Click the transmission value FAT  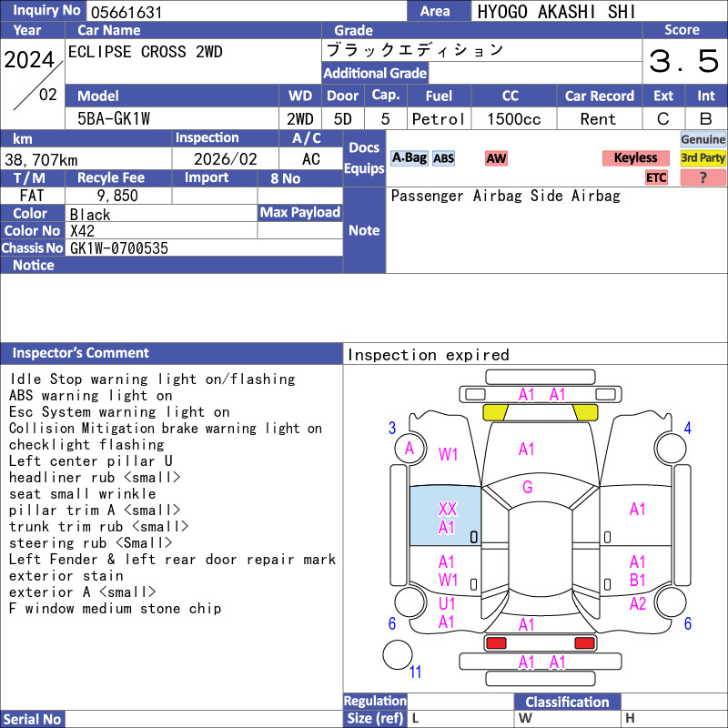click(32, 196)
